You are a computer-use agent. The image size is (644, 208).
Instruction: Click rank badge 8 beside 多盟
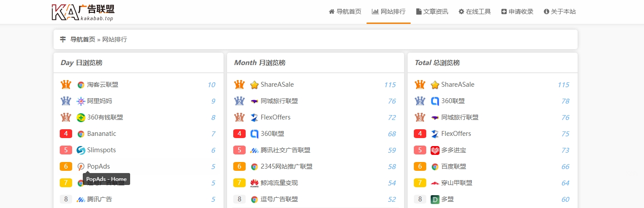[420, 199]
